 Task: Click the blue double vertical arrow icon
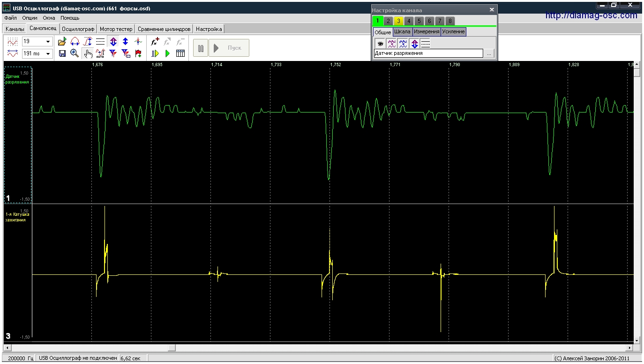(126, 42)
